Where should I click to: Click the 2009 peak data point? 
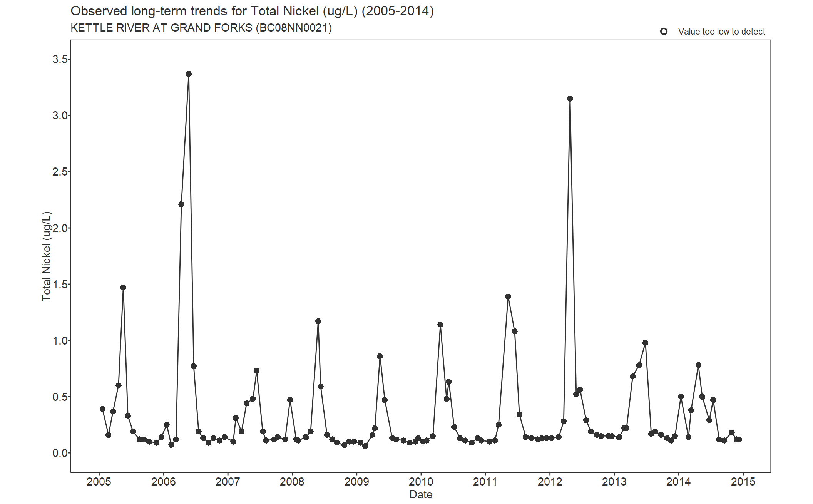tap(380, 356)
